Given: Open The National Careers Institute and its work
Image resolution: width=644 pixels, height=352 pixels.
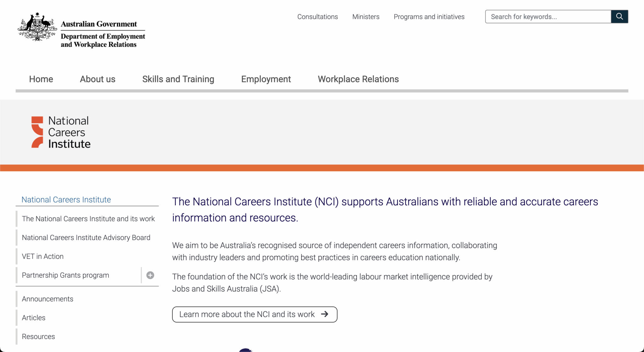Looking at the screenshot, I should coord(88,219).
